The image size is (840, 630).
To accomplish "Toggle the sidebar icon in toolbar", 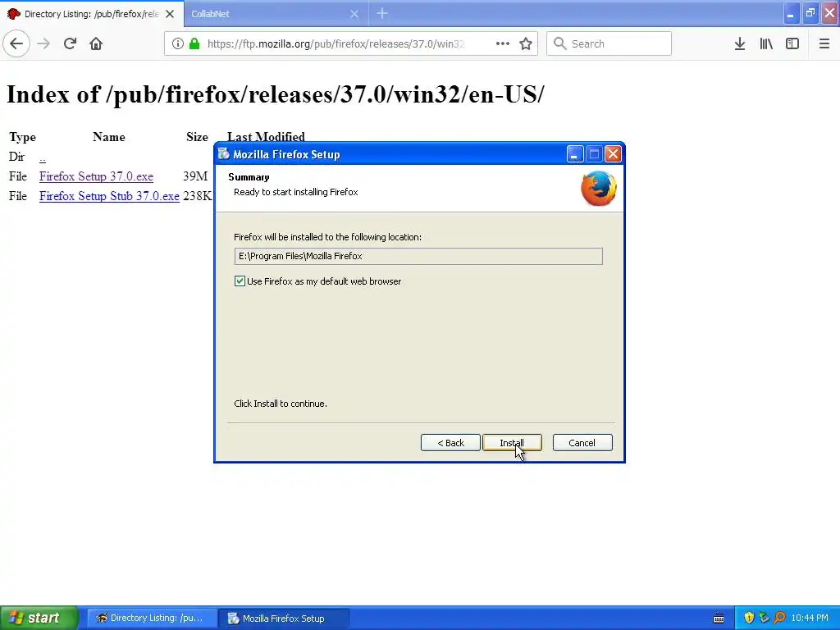I will [792, 43].
